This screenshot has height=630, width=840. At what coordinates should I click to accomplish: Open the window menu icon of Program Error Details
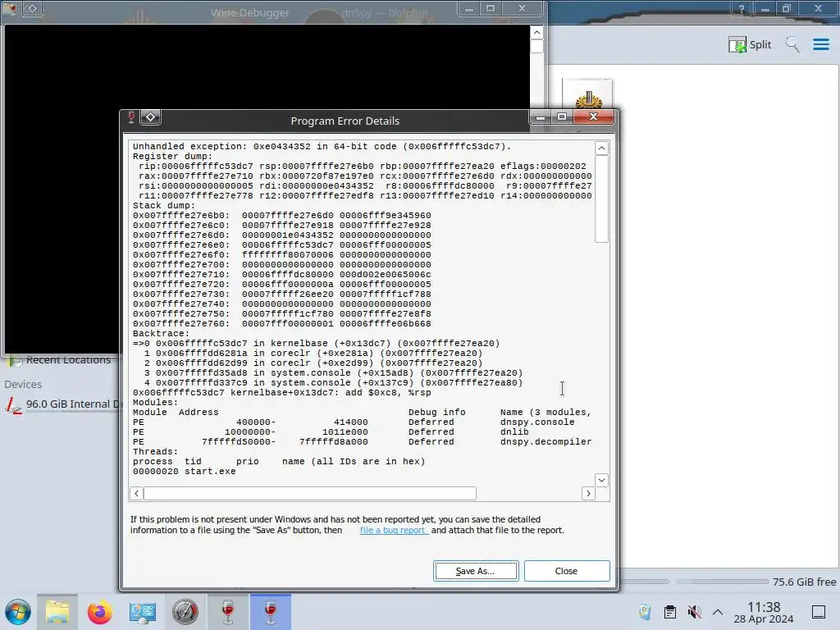click(130, 116)
